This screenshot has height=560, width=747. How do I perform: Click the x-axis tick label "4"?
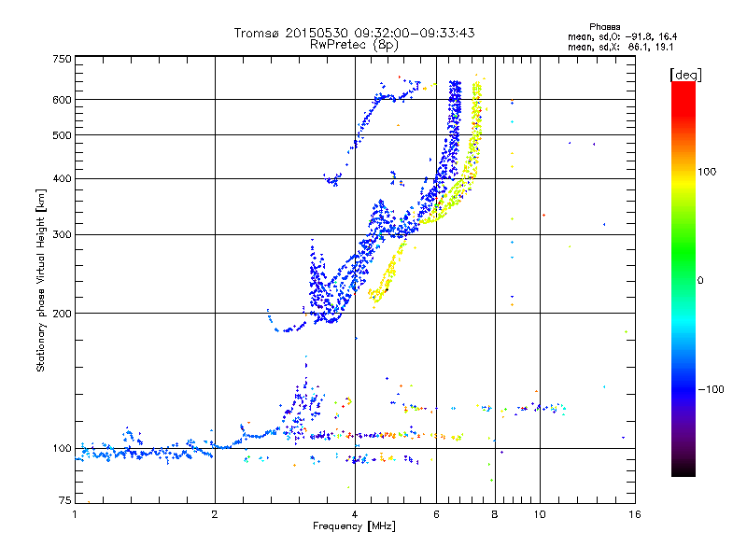(355, 514)
